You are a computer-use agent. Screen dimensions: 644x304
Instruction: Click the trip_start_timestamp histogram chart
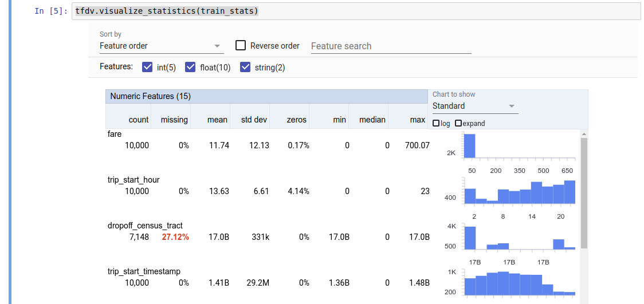[x=519, y=282]
